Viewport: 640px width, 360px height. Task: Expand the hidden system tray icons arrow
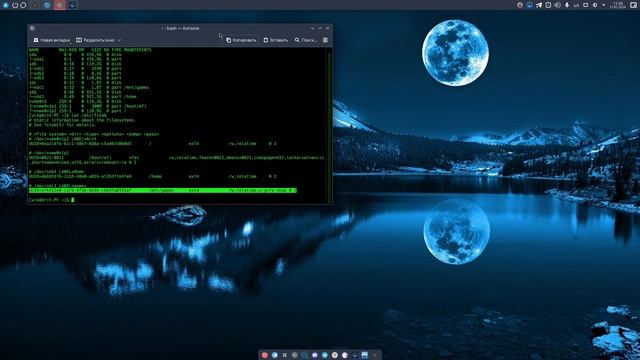[604, 5]
